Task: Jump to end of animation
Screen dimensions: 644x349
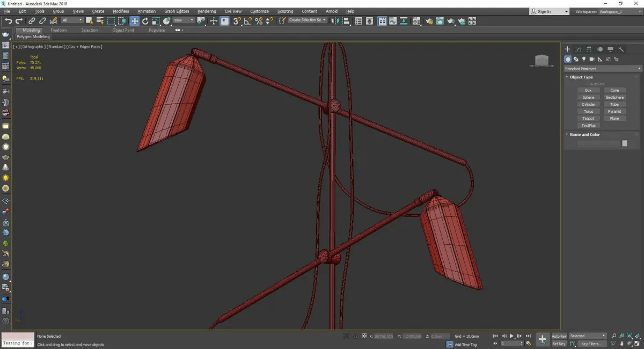Action: (528, 336)
